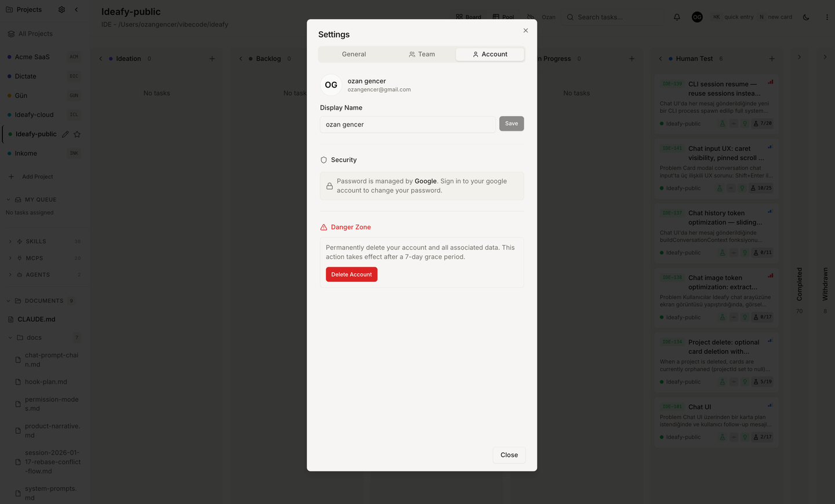Toggle the Ozan filter in the header

pyautogui.click(x=541, y=17)
